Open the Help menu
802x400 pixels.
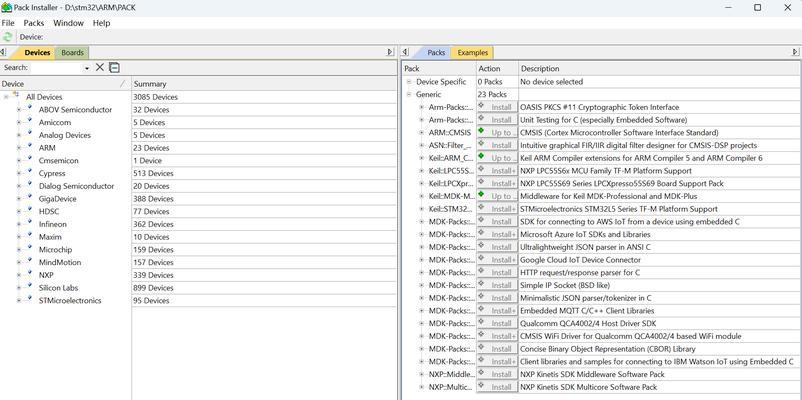(x=101, y=23)
